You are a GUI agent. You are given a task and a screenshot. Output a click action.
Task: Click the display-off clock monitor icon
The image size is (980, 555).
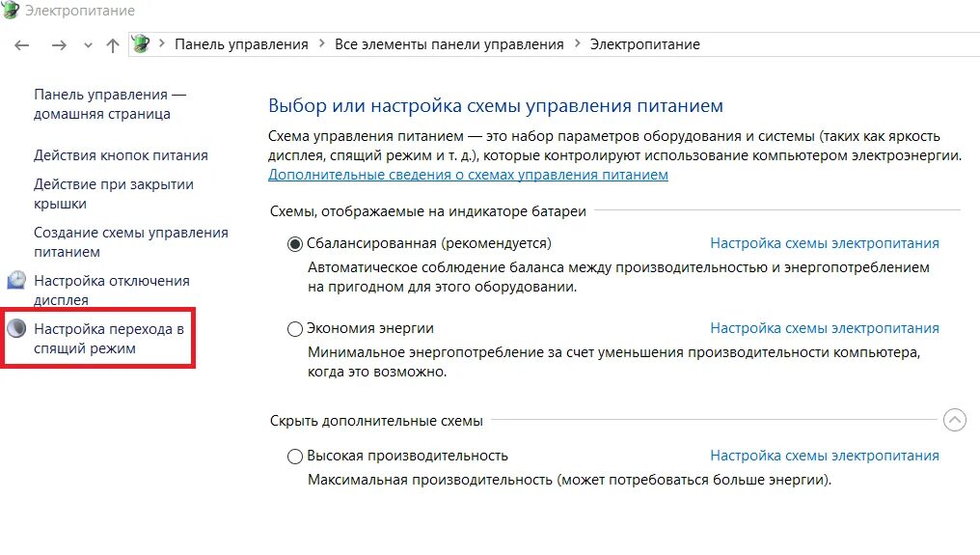coord(16,280)
